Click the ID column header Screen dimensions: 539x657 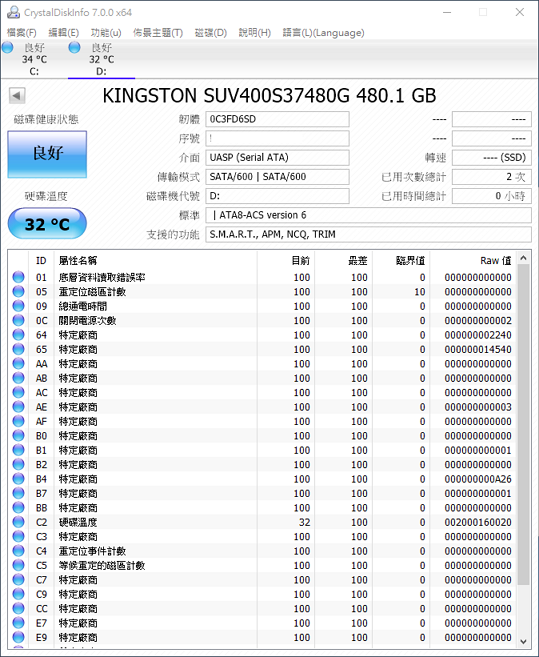[41, 261]
